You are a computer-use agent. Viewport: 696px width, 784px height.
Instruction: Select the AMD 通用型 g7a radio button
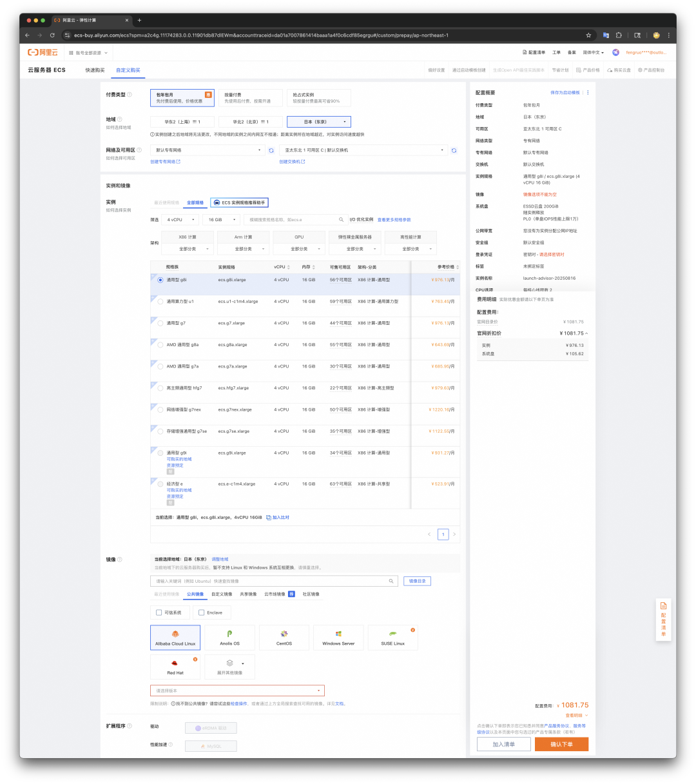coord(160,366)
